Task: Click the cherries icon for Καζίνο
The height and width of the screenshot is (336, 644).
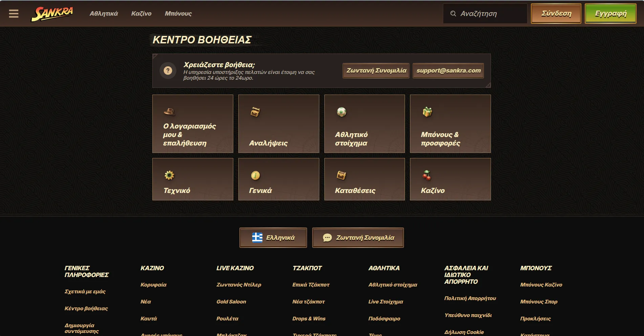Action: pyautogui.click(x=427, y=175)
